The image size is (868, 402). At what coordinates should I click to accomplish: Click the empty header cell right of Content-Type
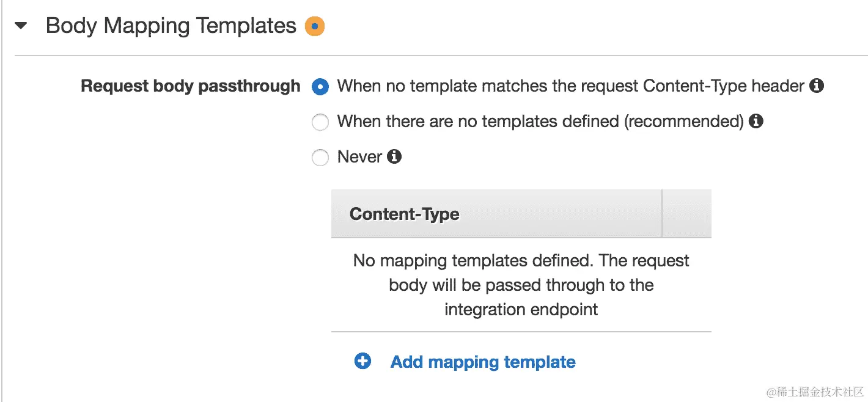pos(687,214)
